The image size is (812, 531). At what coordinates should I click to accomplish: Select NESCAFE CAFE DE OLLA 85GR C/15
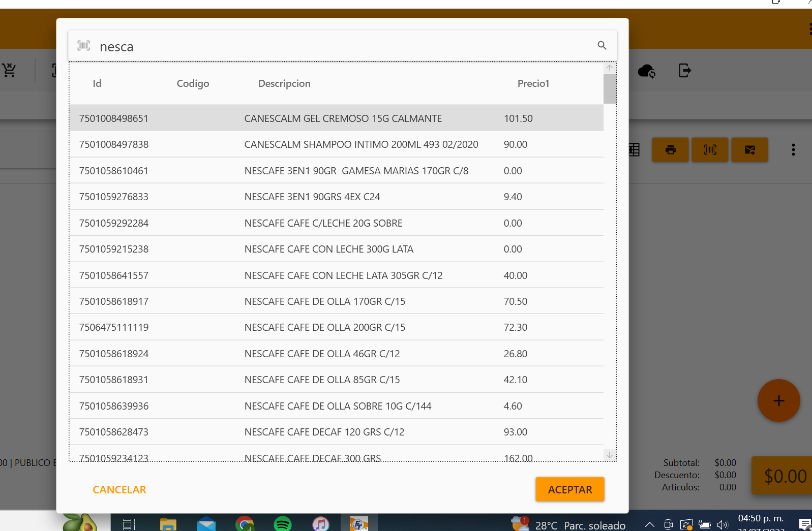point(337,380)
